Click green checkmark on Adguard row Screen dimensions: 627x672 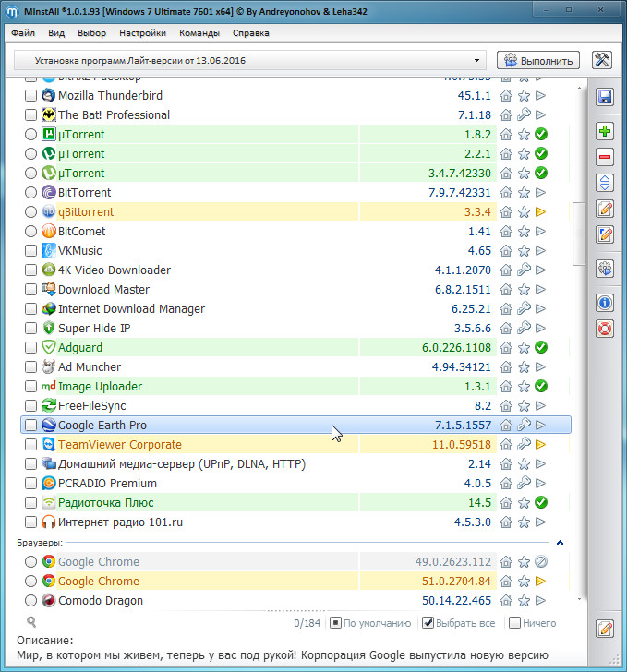coord(541,348)
